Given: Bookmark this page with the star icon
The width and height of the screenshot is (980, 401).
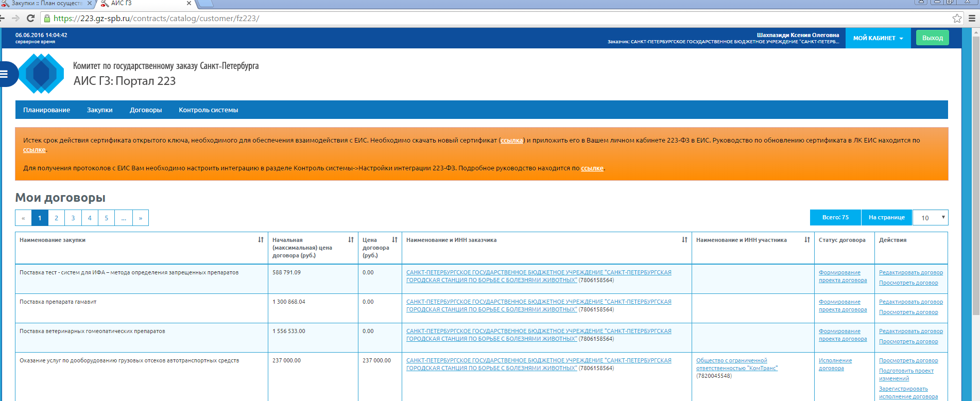Looking at the screenshot, I should point(957,19).
